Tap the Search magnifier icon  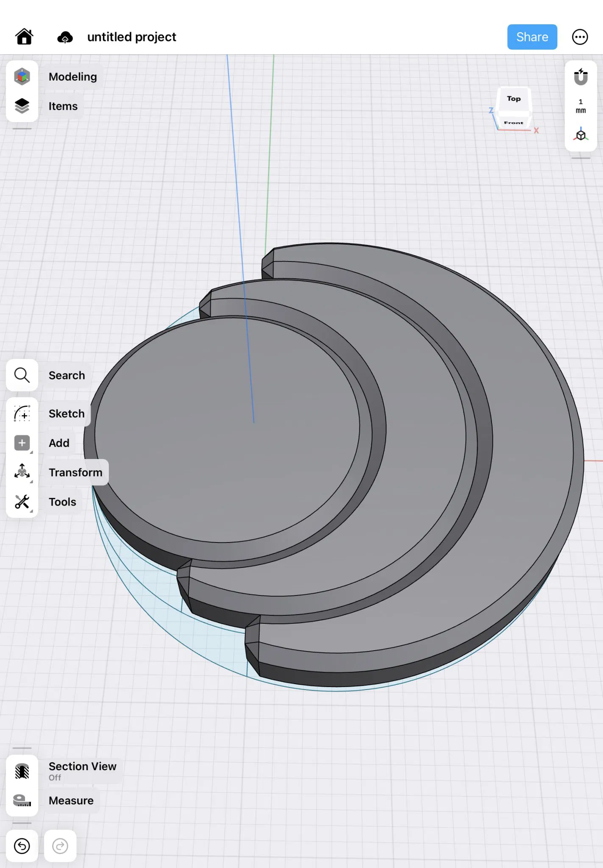(x=22, y=375)
